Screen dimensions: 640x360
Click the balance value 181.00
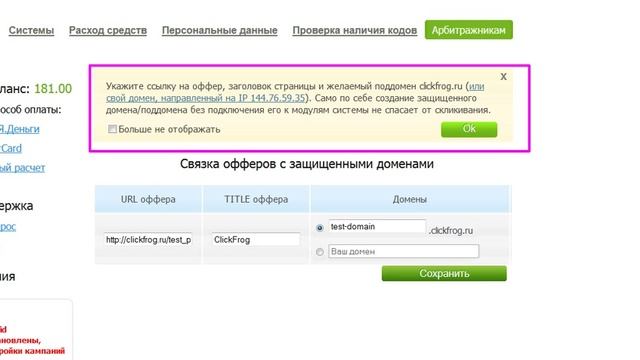53,89
